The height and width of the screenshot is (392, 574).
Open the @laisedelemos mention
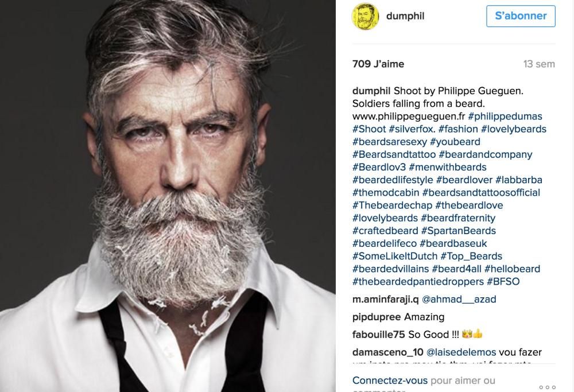[461, 352]
